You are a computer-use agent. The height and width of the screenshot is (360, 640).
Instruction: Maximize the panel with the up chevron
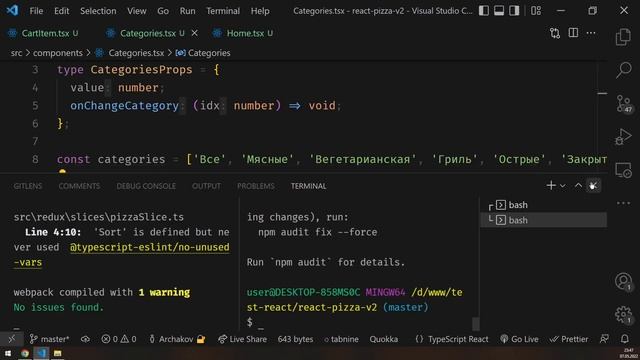pyautogui.click(x=578, y=186)
